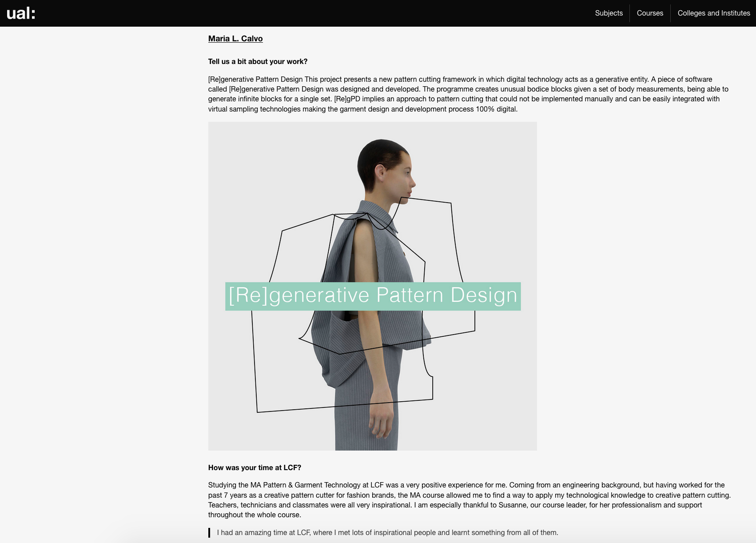Open the Courses menu

coord(650,13)
